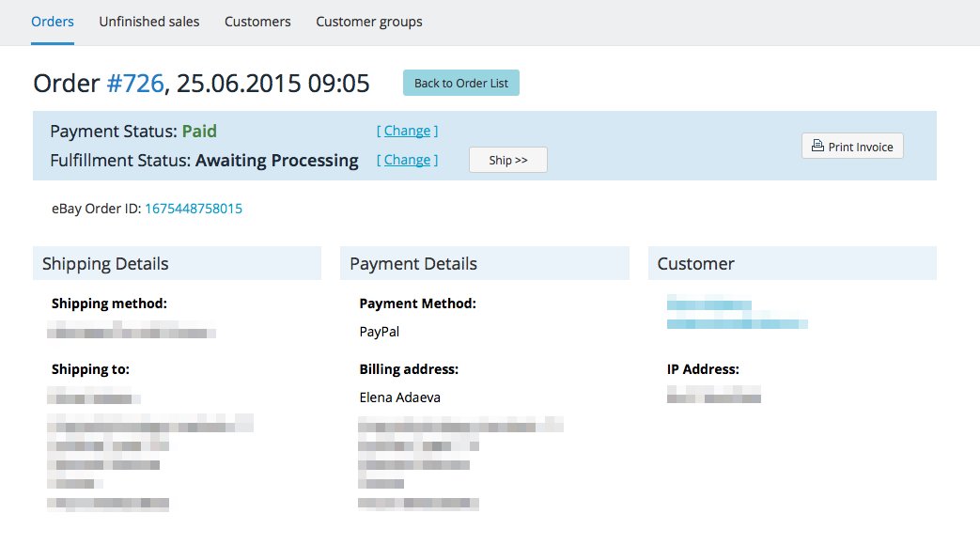Image resolution: width=980 pixels, height=545 pixels.
Task: Open the Unfinished sales tab
Action: (x=148, y=22)
